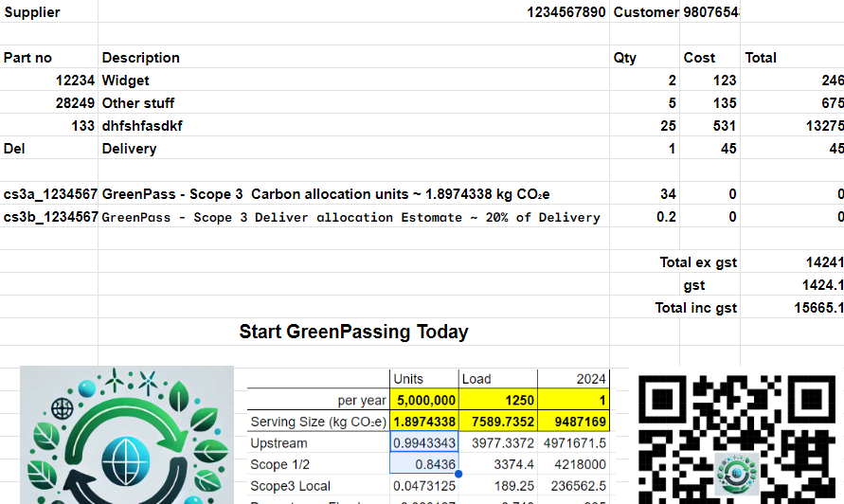Select the Scope 3 Deliver allocation Estomate description
This screenshot has height=504, width=844.
353,216
